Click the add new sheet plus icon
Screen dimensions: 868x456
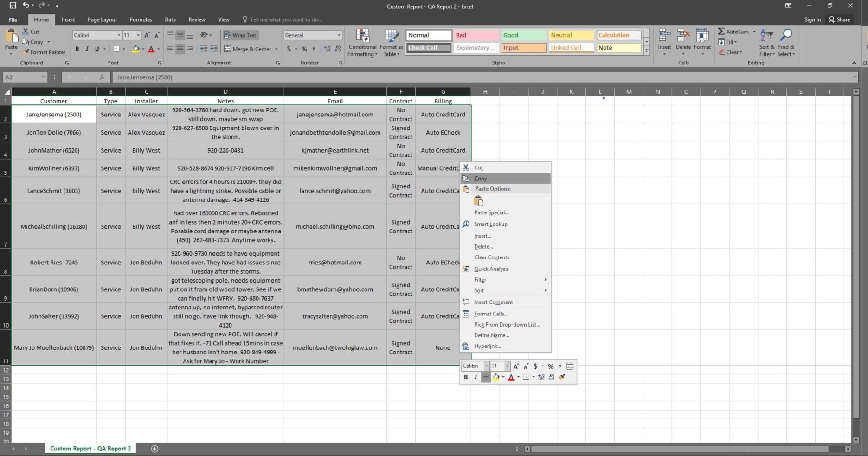pos(155,449)
